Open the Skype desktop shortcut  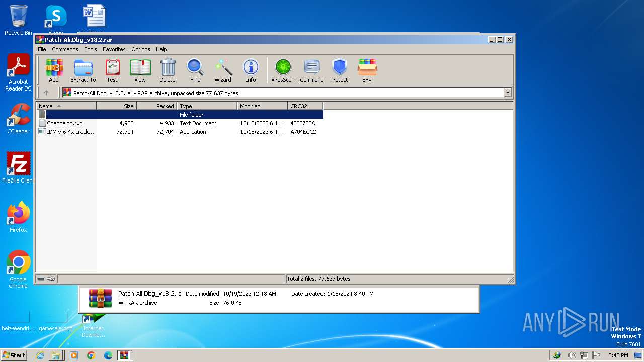(x=56, y=19)
